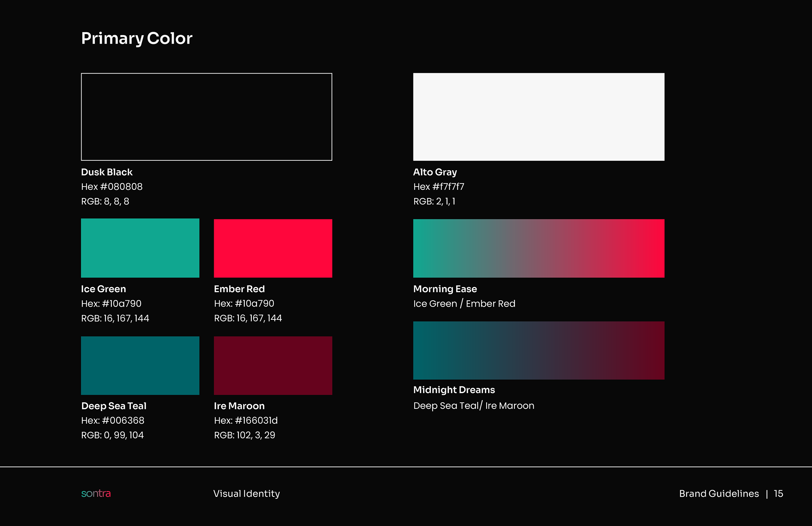Select text RGB: 0, 99, 104
Viewport: 812px width, 526px height.
pos(113,435)
